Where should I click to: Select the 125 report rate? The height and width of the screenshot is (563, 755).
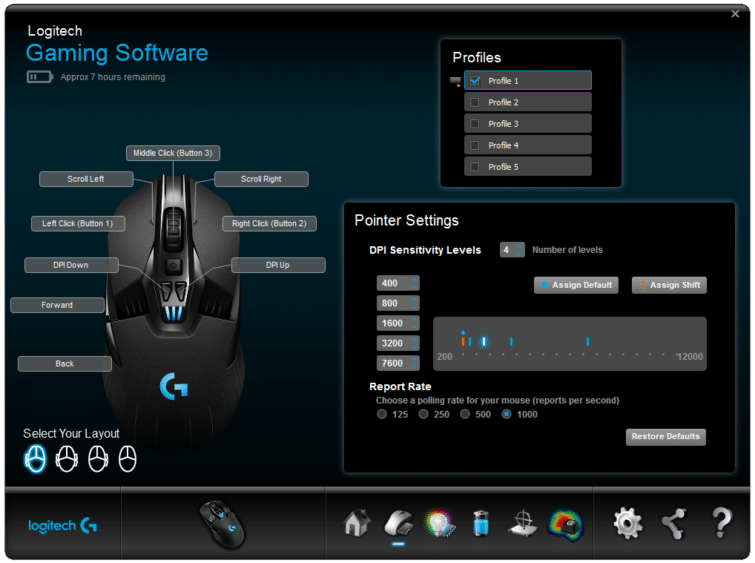(382, 414)
